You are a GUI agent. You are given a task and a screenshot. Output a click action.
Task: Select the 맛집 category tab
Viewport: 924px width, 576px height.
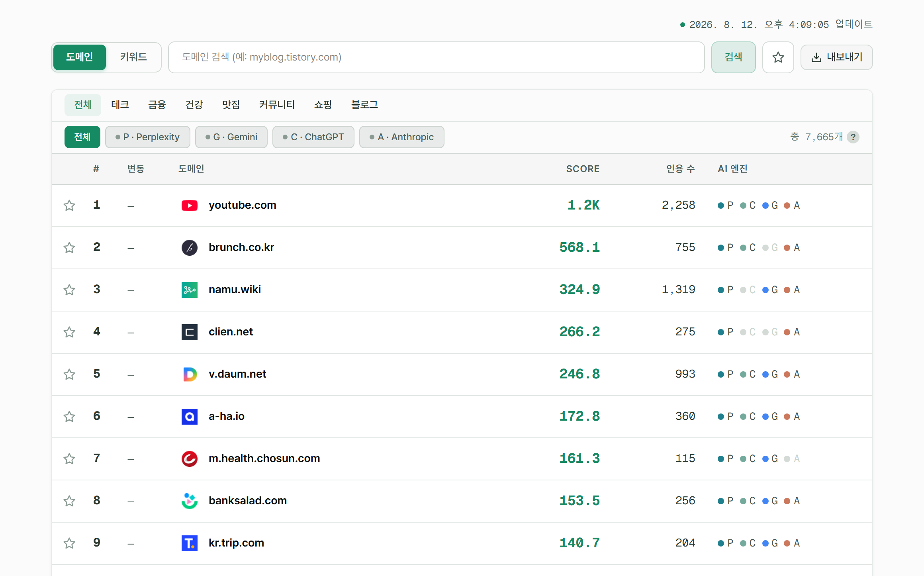click(231, 105)
